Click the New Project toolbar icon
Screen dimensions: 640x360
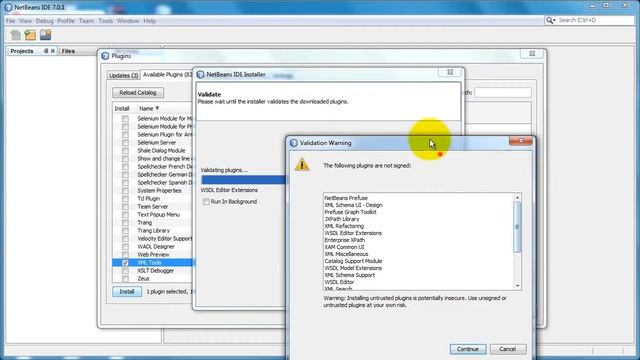(x=30, y=35)
